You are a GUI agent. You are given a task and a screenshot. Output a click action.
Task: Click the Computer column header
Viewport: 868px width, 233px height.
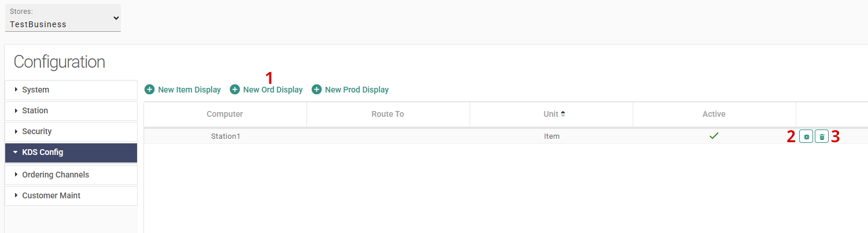225,114
